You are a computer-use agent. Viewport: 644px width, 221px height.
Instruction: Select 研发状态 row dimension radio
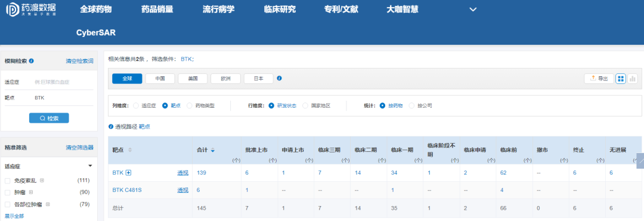coord(271,105)
